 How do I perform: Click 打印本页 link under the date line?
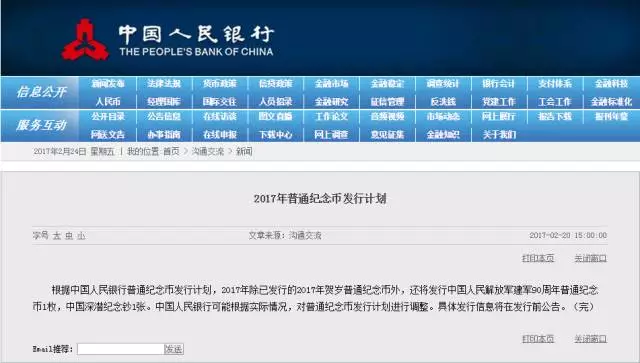click(538, 258)
